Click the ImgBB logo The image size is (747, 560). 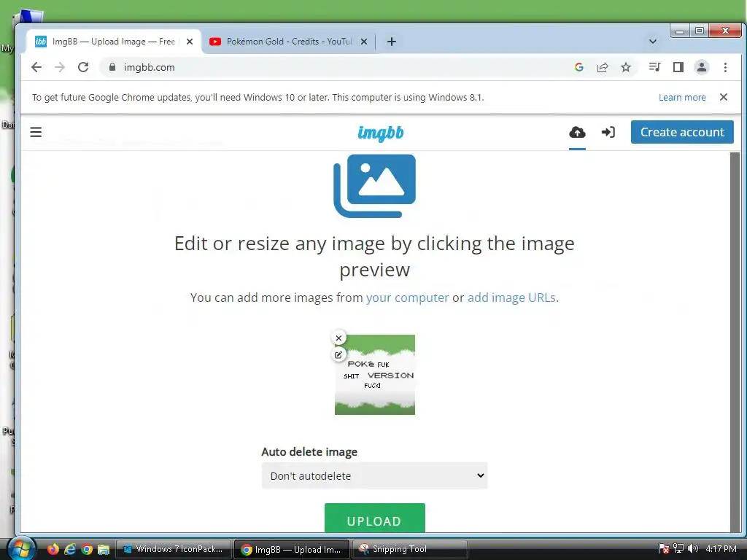click(x=380, y=133)
